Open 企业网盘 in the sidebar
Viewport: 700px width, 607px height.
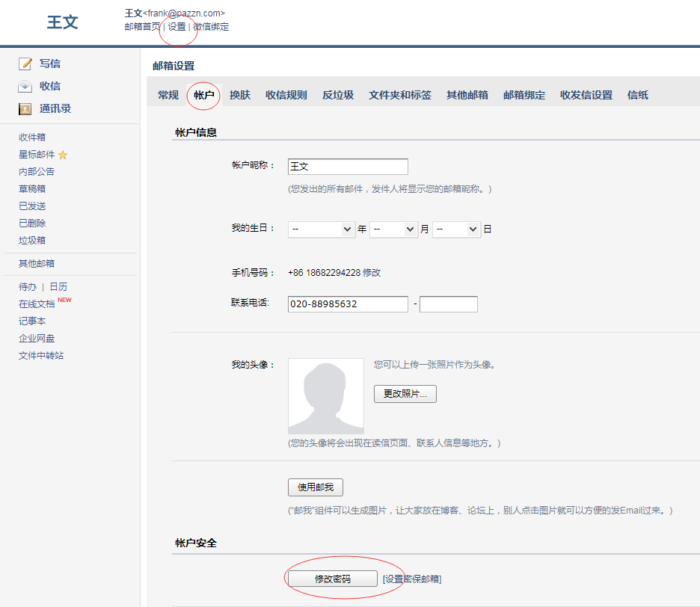(x=37, y=339)
